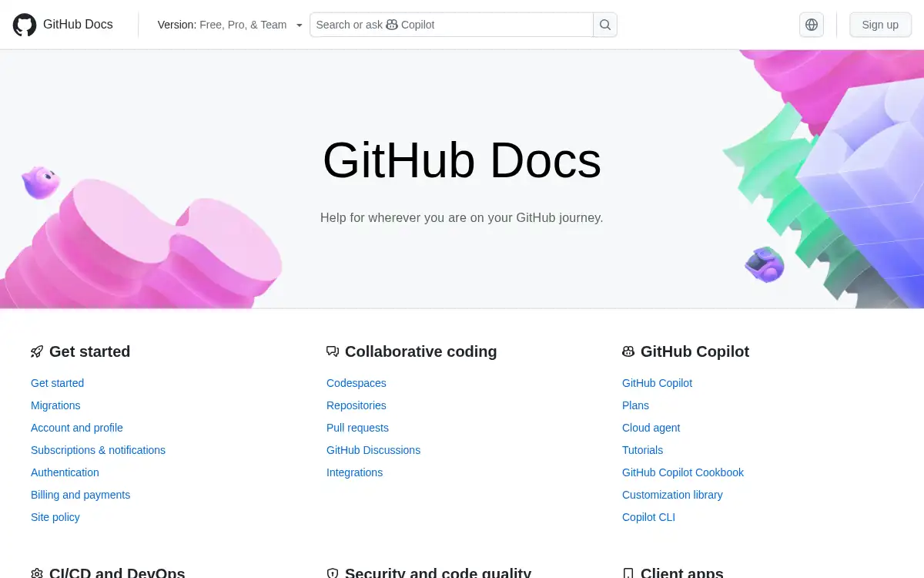Click the large GitHub Docs hero title
This screenshot has width=924, height=578.
(x=462, y=160)
